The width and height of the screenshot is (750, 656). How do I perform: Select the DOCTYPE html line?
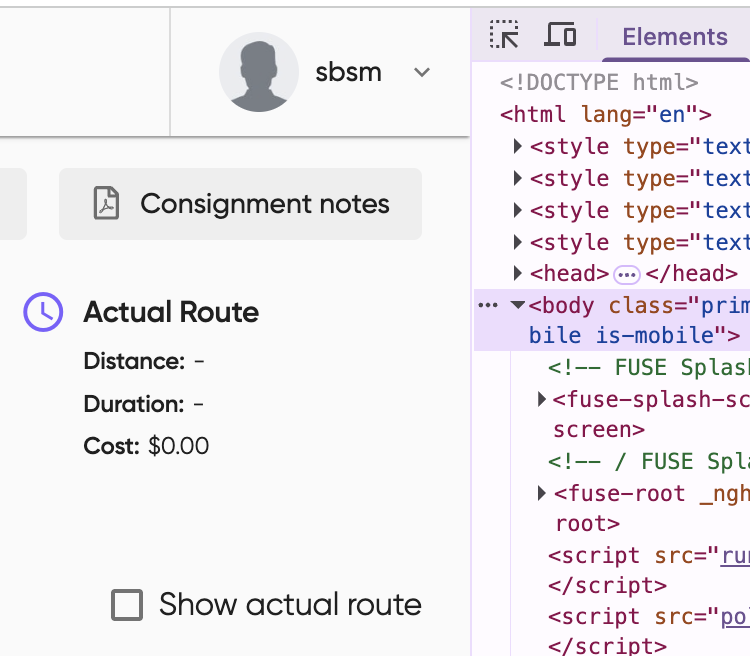pos(599,83)
